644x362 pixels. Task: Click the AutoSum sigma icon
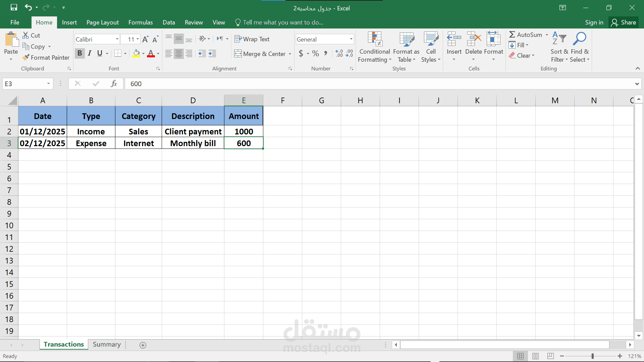pos(512,35)
